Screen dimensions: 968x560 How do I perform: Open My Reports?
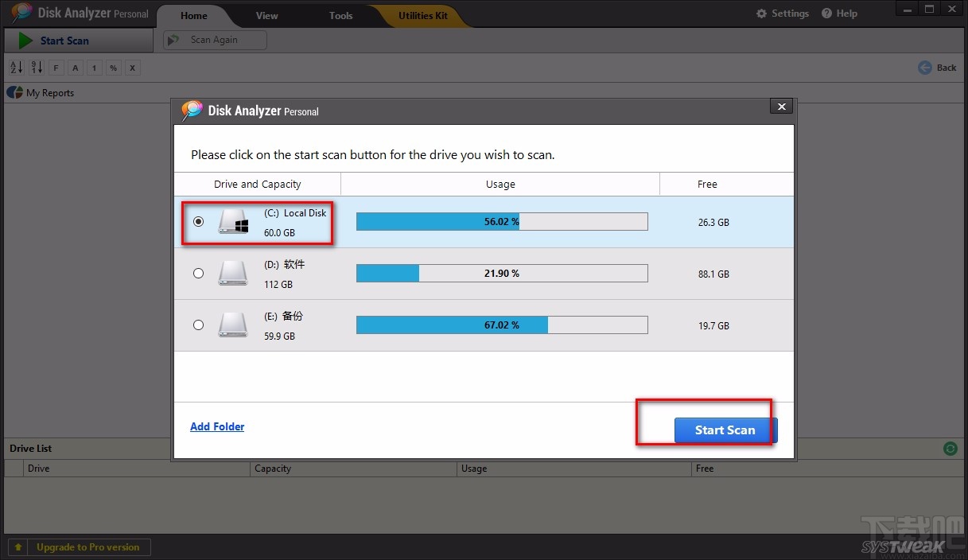48,92
